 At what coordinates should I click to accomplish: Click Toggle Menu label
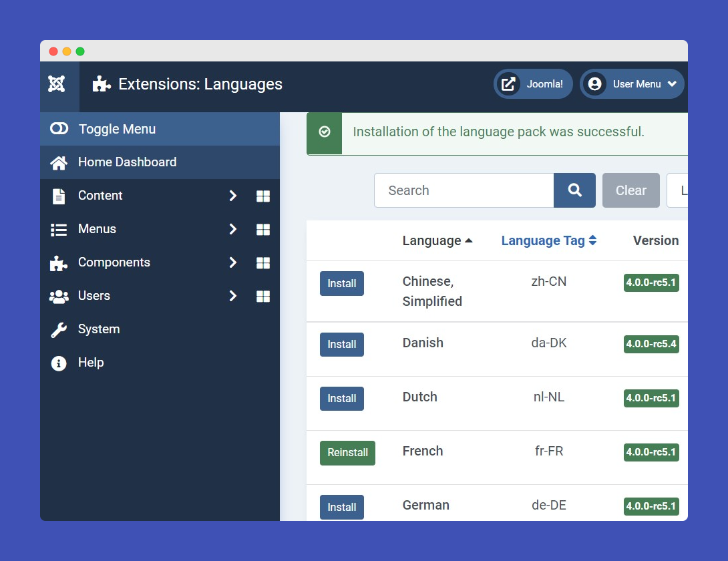point(117,129)
